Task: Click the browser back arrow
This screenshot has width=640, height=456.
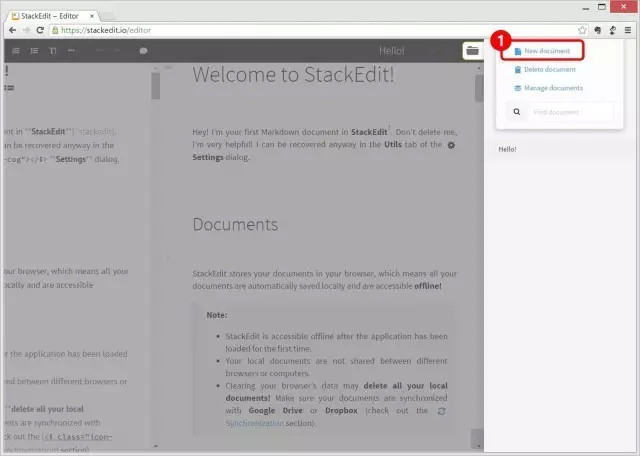Action: (12, 30)
